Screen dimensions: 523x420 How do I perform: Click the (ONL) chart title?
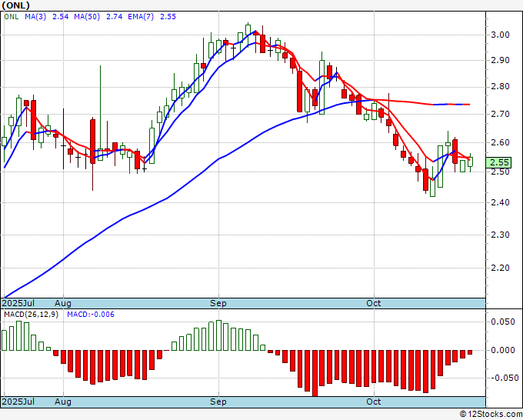point(15,5)
